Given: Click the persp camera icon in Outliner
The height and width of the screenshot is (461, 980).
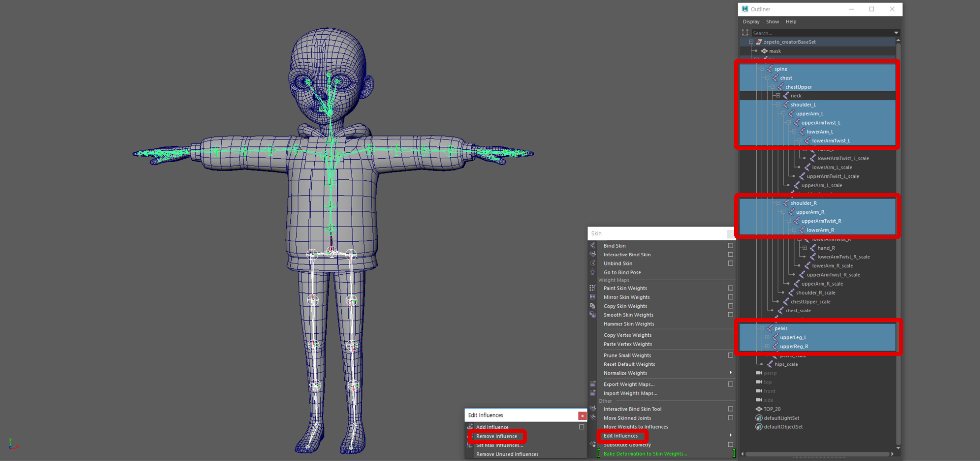Looking at the screenshot, I should (758, 373).
